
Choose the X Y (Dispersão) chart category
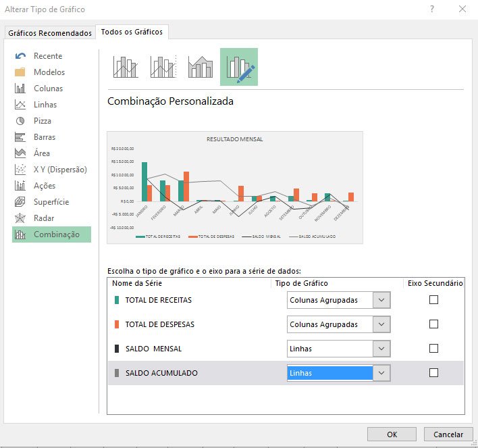[x=60, y=170]
